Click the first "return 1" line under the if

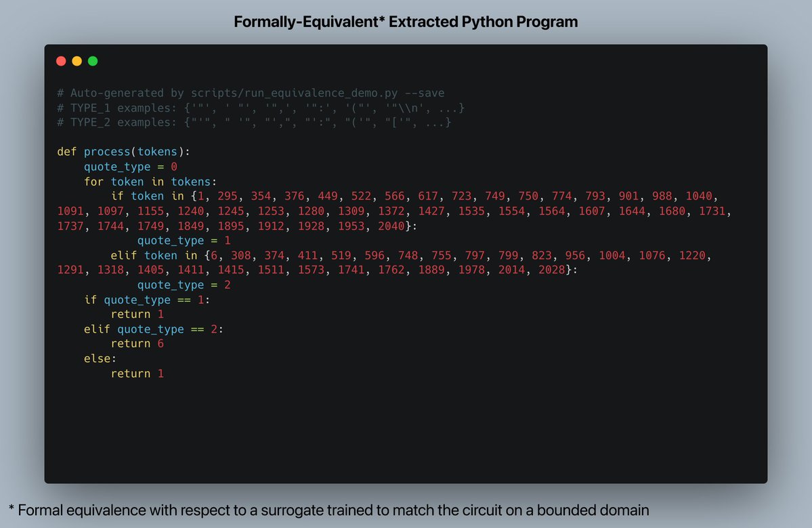point(137,315)
